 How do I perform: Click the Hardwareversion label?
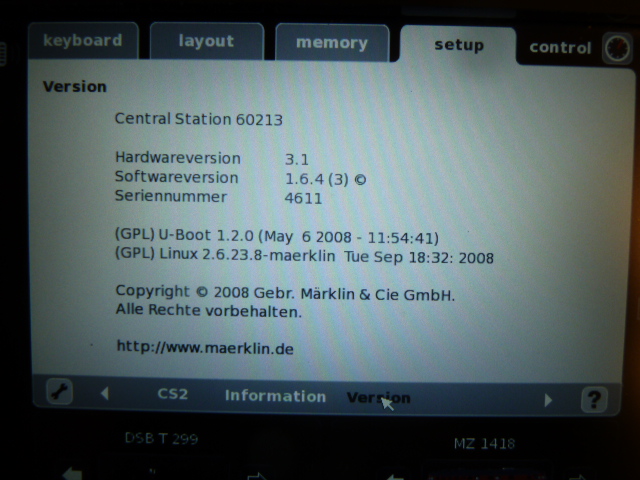[x=178, y=158]
